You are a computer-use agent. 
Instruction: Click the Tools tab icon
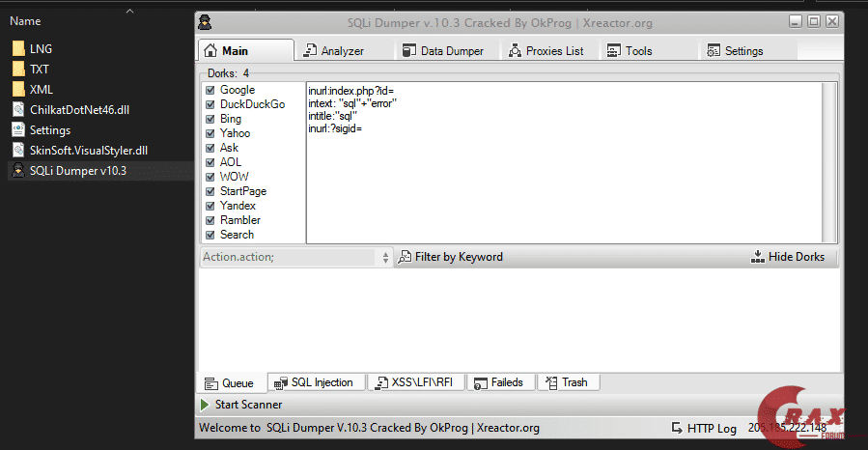point(613,51)
